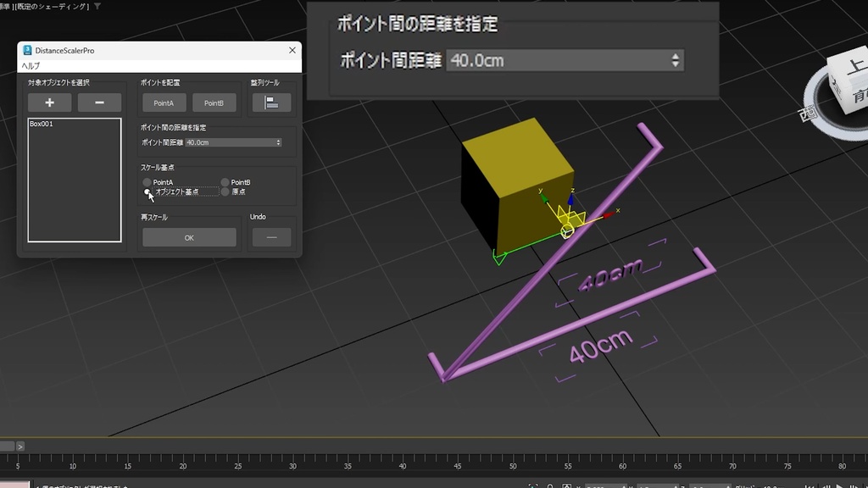868x488 pixels.
Task: Click the PointB placement button
Action: 214,103
